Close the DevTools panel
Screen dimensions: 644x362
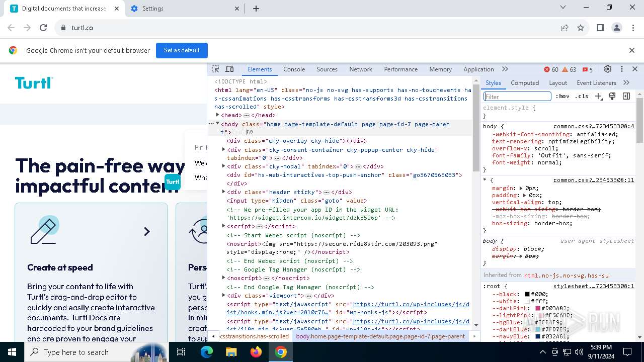pos(635,69)
